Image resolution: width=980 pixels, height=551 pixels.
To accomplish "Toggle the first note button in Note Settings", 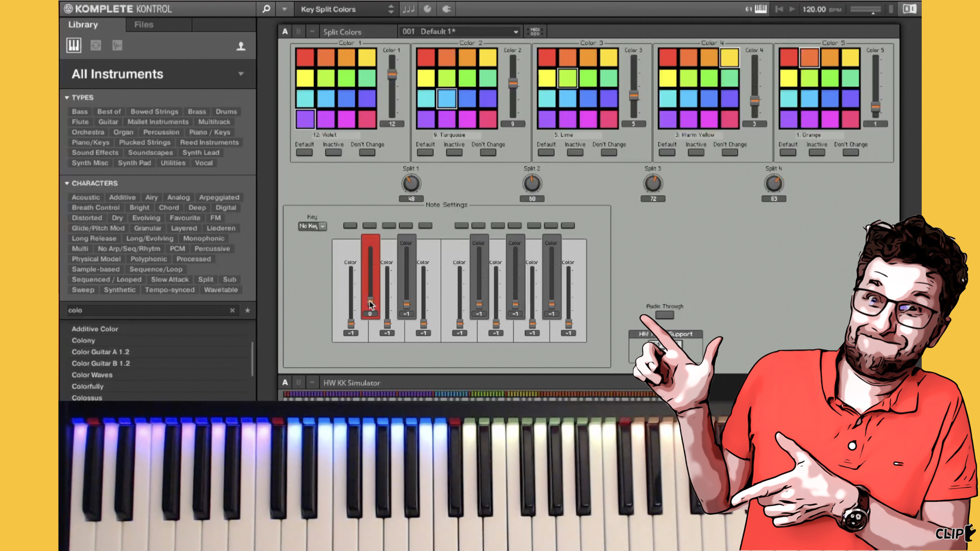I will click(x=350, y=226).
